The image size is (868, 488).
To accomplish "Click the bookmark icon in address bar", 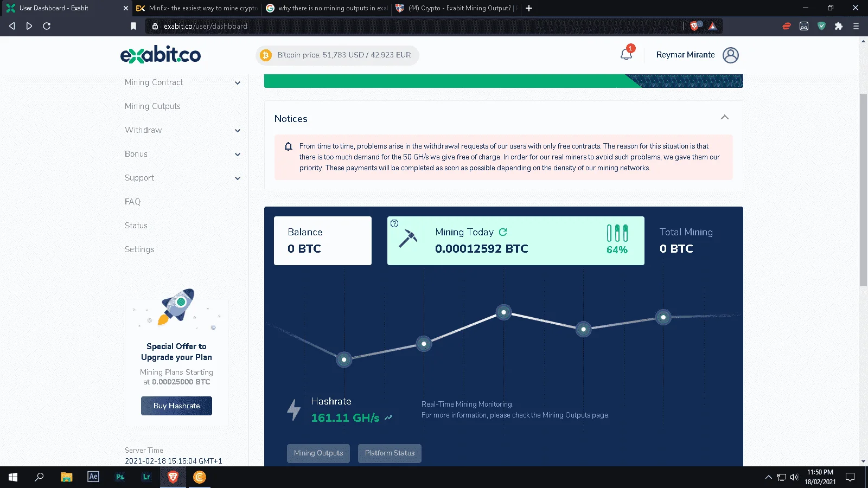I will point(133,26).
